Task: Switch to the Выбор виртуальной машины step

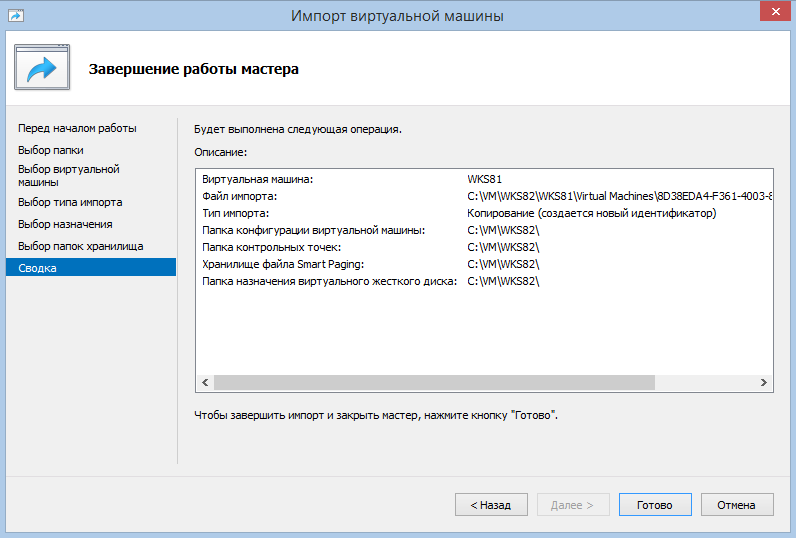Action: pos(68,176)
